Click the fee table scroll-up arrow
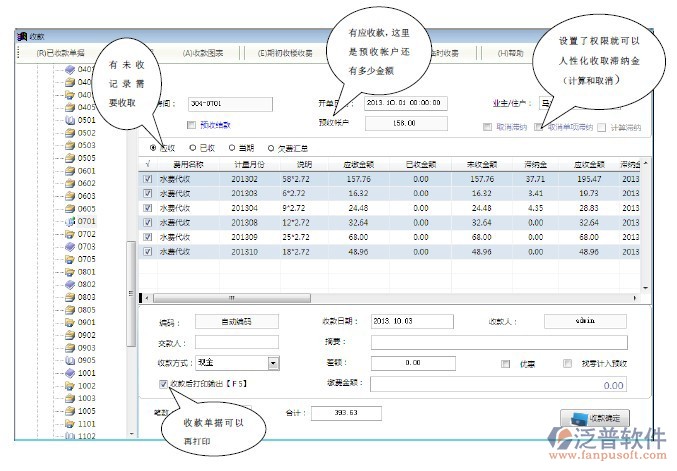The height and width of the screenshot is (471, 677). tap(645, 163)
